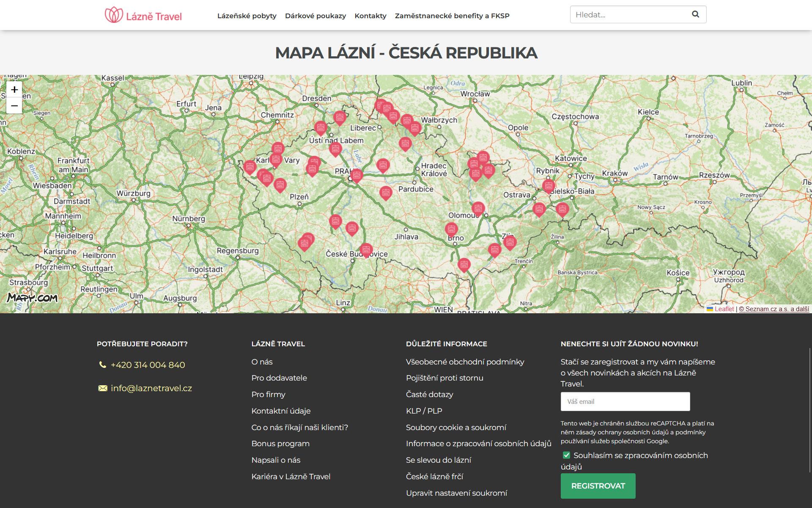
Task: Click the Mapy.com logo on map
Action: (x=32, y=298)
